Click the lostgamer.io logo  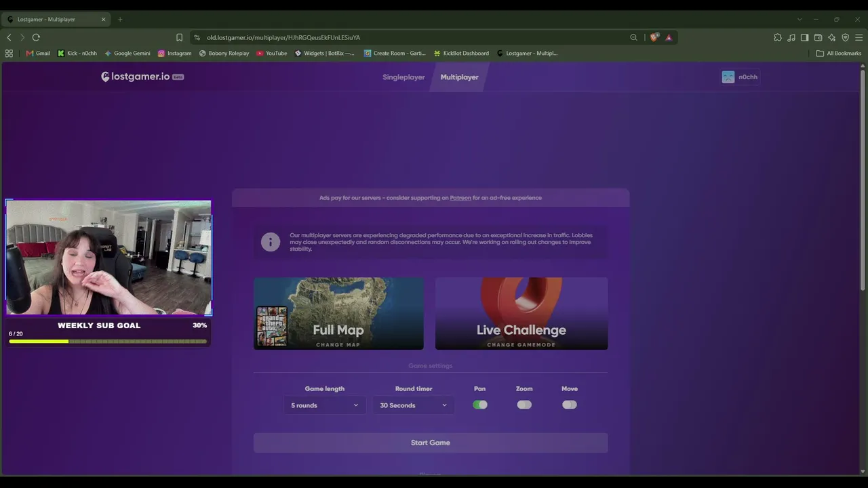pyautogui.click(x=142, y=77)
